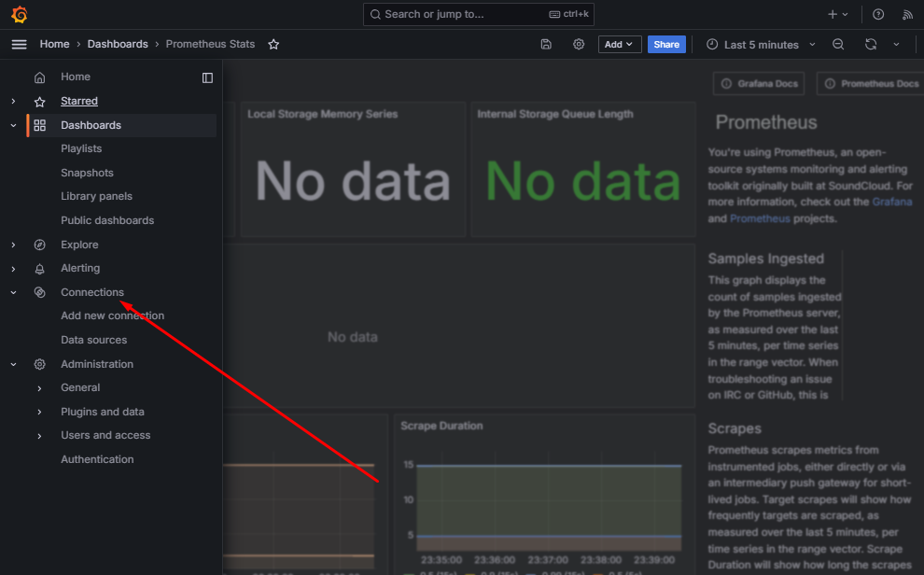The image size is (924, 575).
Task: Open the Grafana Docs link button
Action: click(x=759, y=84)
